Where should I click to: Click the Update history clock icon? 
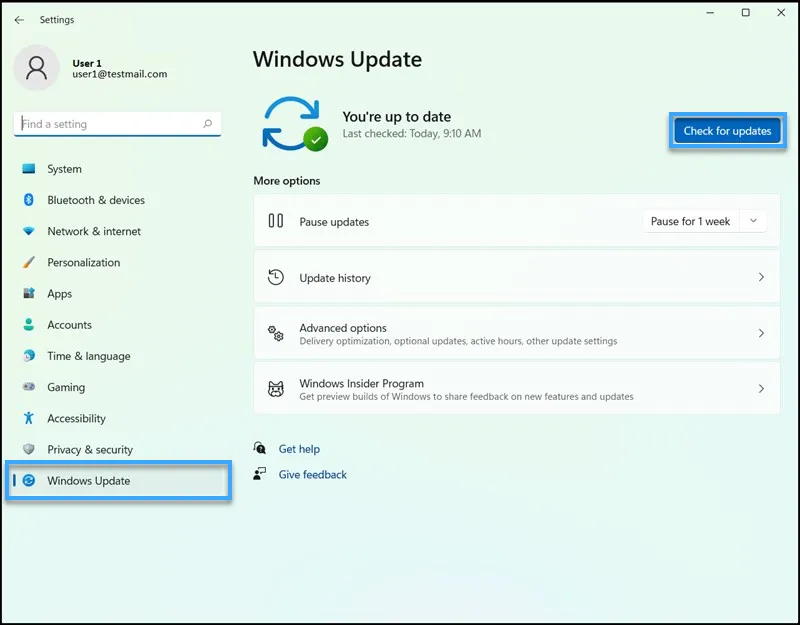276,277
